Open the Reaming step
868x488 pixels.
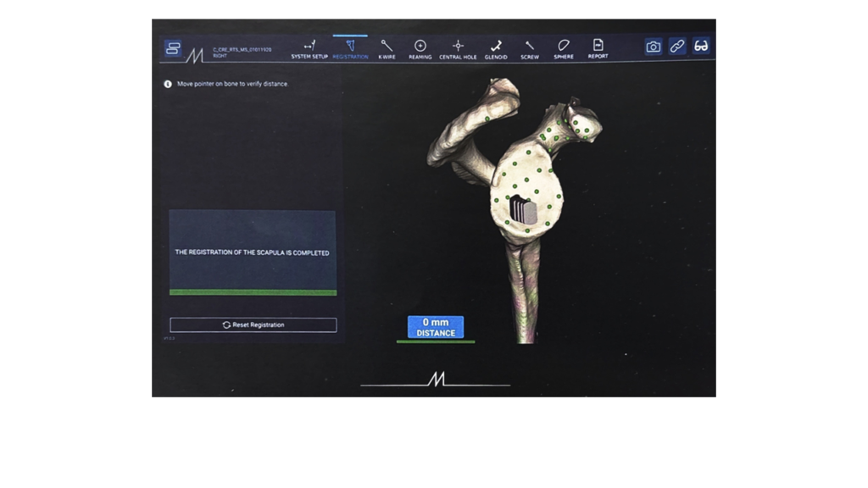(x=420, y=49)
